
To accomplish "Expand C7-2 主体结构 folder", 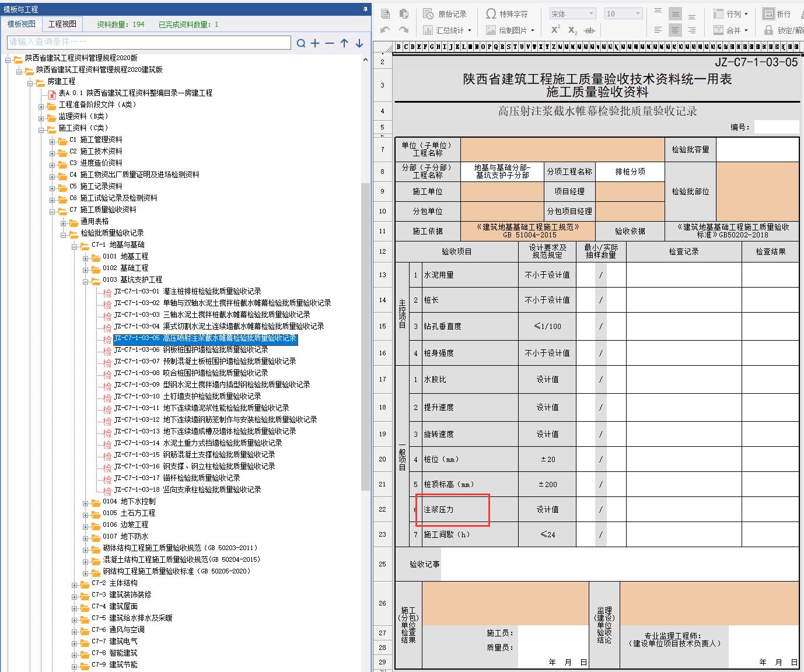I will tap(74, 584).
